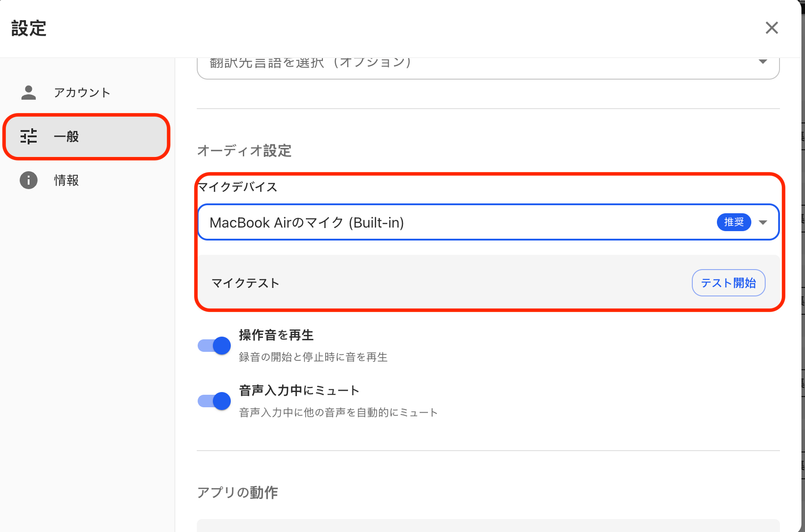This screenshot has width=805, height=532.
Task: Click the sliders icon beside 一般
Action: 29,136
